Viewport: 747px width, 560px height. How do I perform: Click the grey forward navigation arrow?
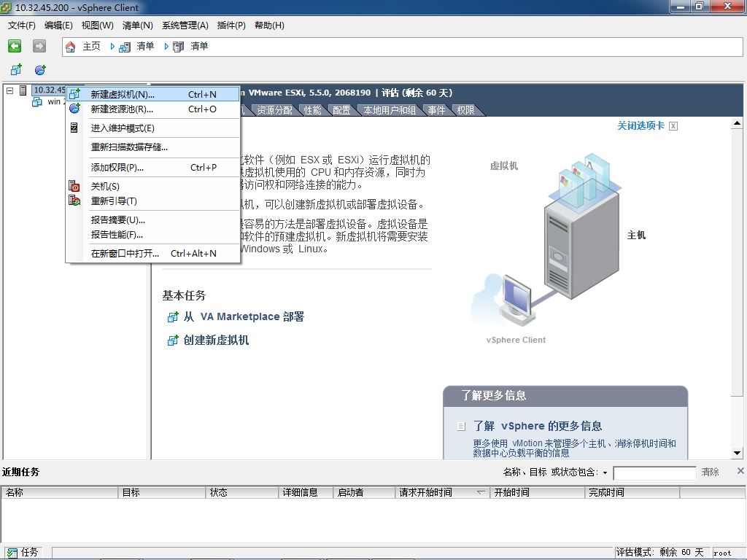[x=39, y=46]
